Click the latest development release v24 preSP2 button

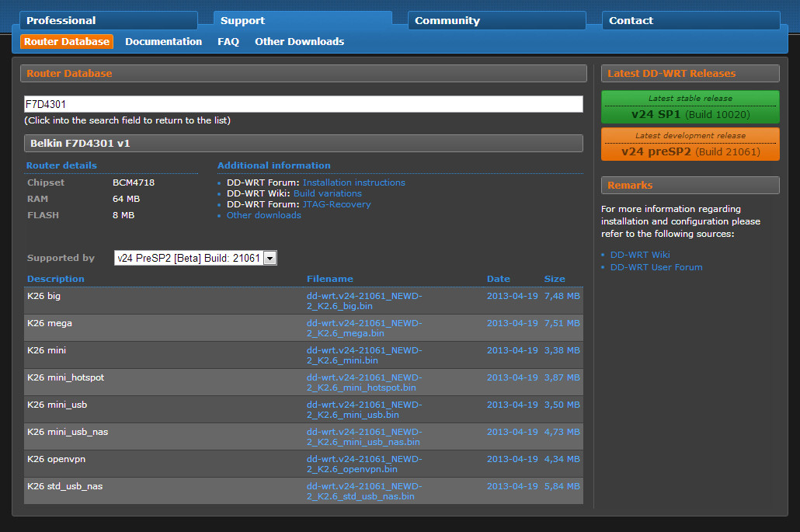coord(690,144)
